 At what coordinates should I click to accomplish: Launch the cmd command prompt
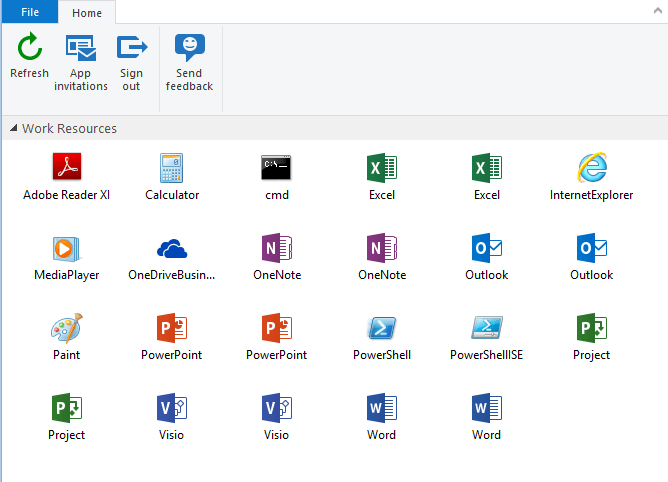coord(276,176)
